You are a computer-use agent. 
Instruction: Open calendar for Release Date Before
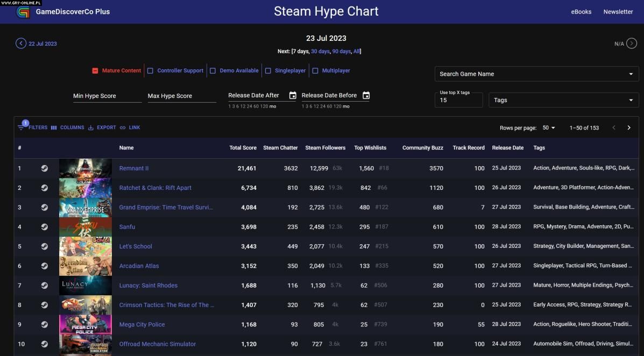(x=366, y=96)
